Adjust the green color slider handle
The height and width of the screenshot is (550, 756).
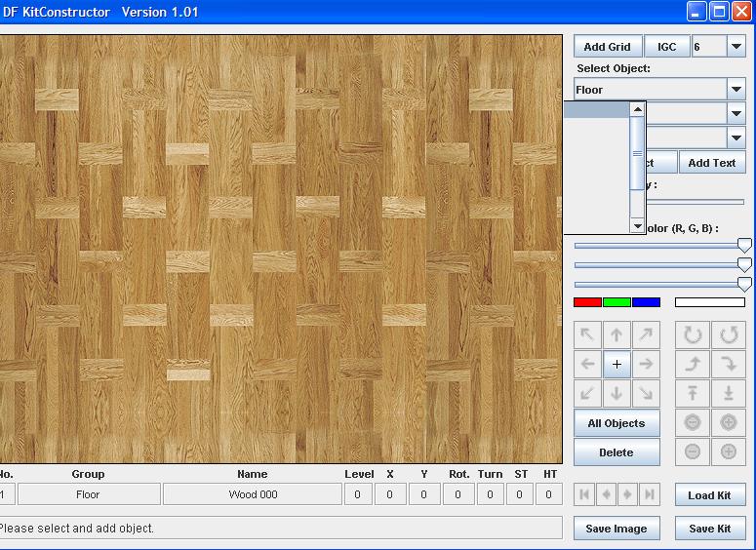(744, 264)
